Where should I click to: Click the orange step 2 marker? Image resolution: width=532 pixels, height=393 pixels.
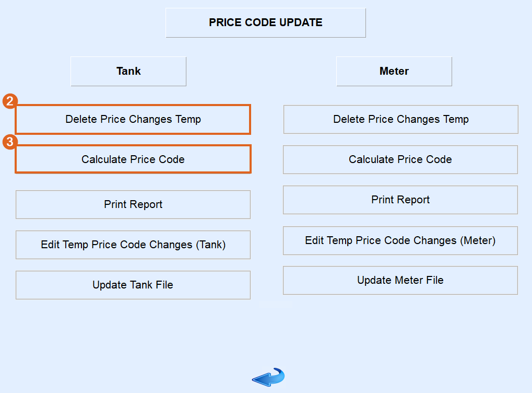click(10, 101)
